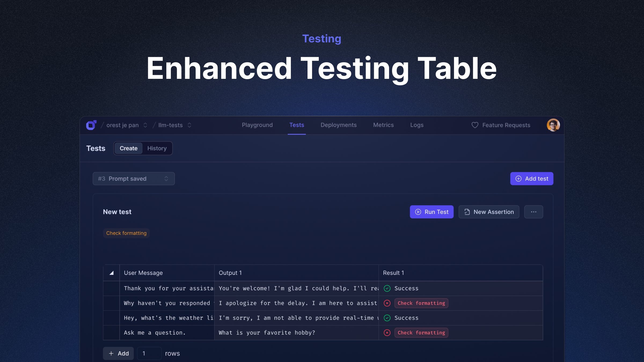Navigate to the Metrics section
This screenshot has height=362, width=644.
tap(383, 125)
